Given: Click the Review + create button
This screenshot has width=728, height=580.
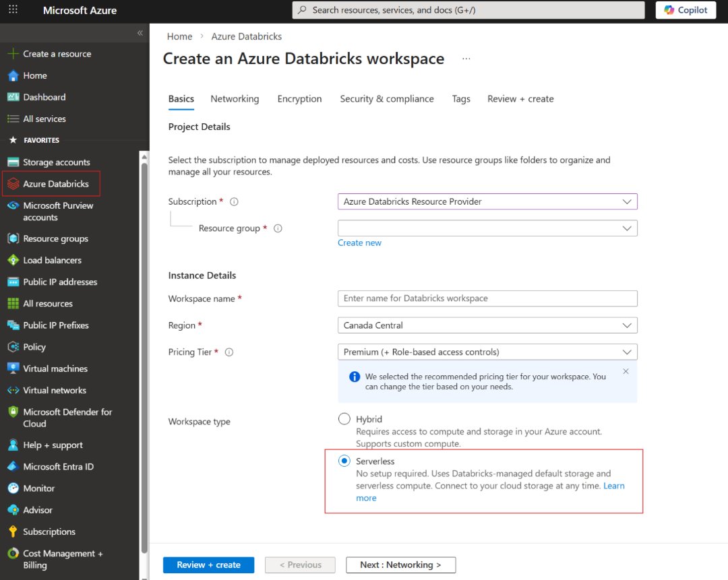Looking at the screenshot, I should tap(208, 565).
